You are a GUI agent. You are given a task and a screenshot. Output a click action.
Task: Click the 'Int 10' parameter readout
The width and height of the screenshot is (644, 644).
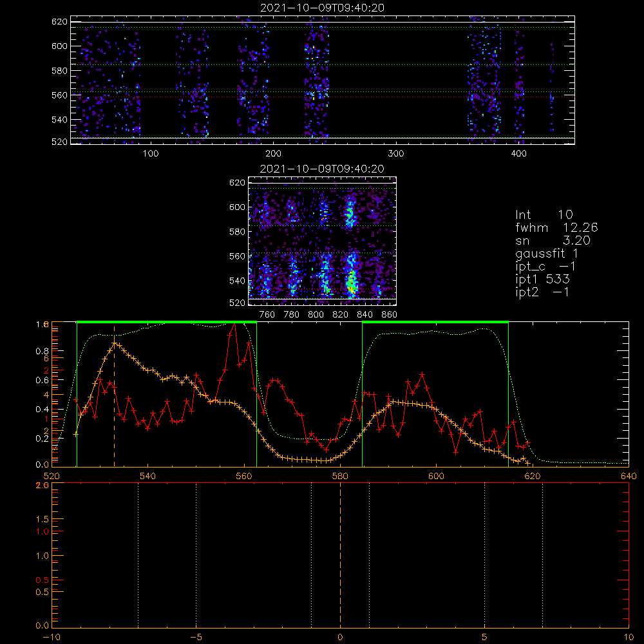coord(544,214)
